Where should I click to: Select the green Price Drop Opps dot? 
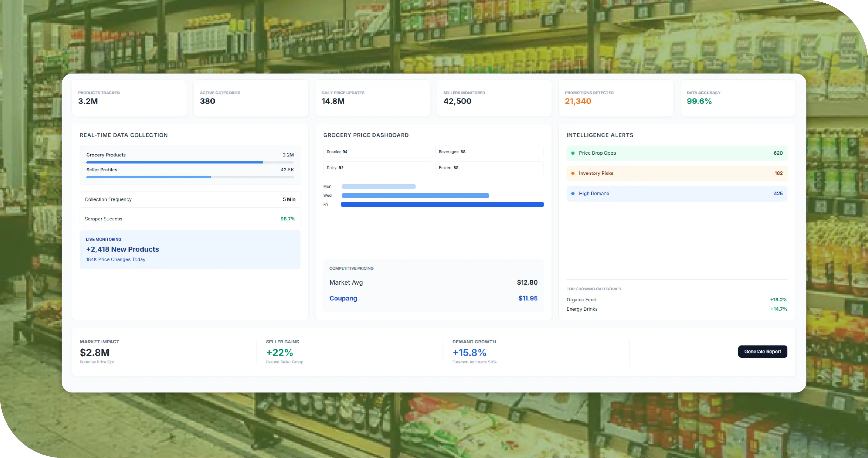[573, 153]
